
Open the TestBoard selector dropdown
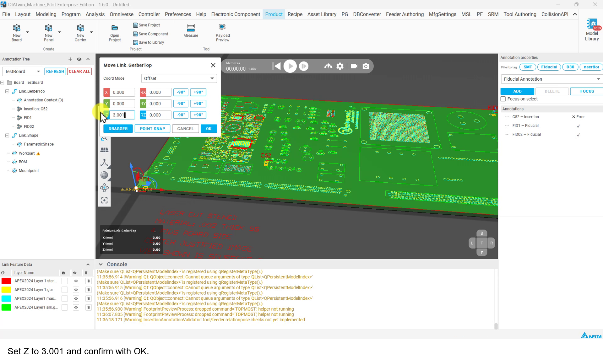tap(22, 72)
